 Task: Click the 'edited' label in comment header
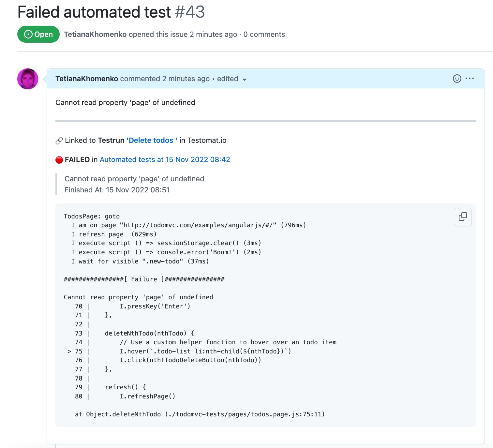coord(227,79)
